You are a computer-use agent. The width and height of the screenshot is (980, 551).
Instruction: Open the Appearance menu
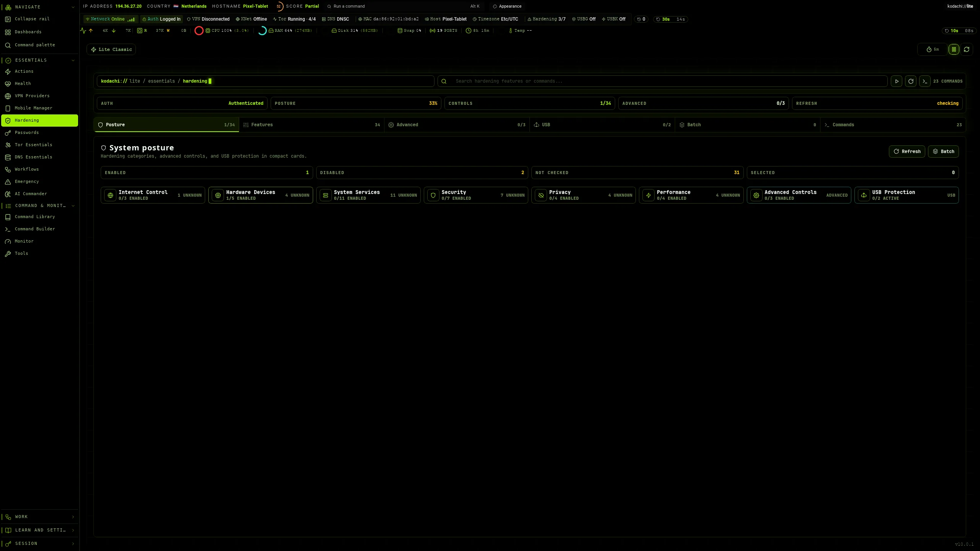(507, 6)
